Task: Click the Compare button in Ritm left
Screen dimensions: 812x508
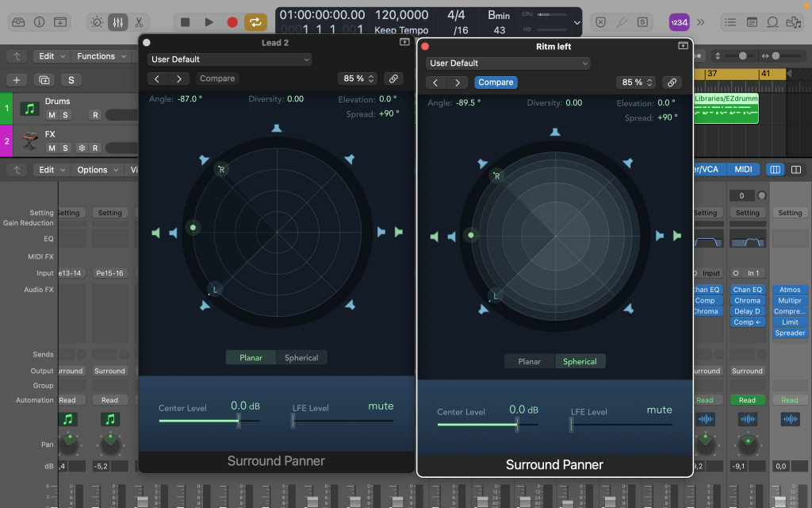Action: coord(496,83)
